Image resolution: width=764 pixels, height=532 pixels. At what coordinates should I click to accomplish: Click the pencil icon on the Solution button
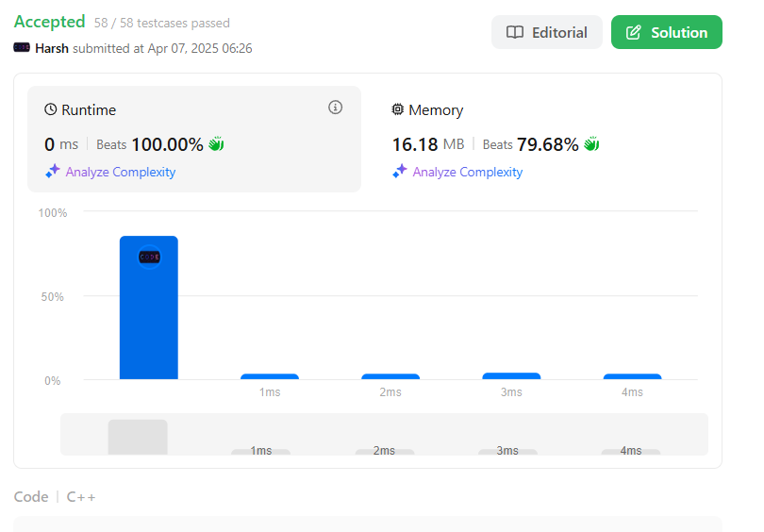tap(634, 32)
